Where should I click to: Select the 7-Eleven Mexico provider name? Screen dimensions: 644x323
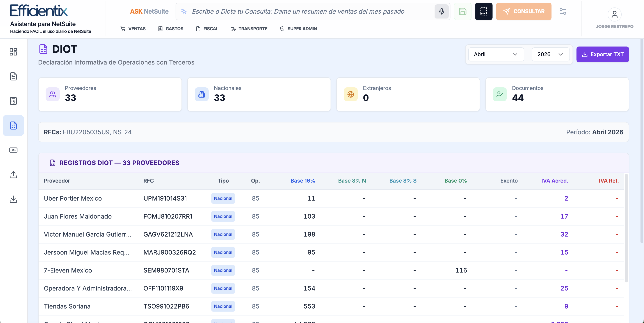tap(68, 270)
